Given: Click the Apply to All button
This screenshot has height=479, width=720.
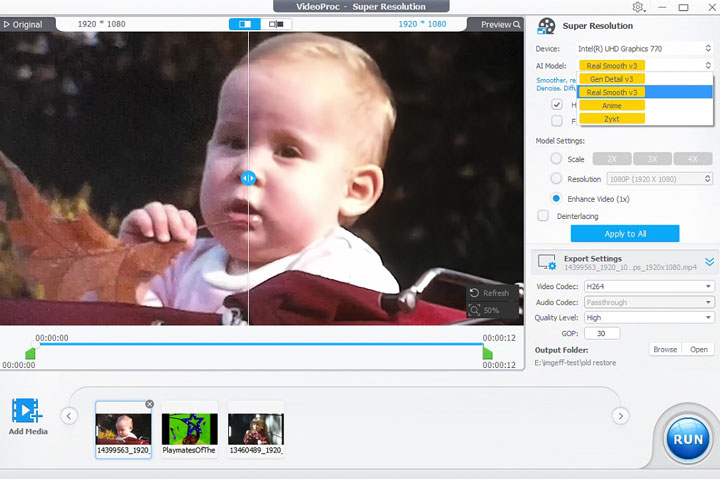Looking at the screenshot, I should click(x=625, y=233).
